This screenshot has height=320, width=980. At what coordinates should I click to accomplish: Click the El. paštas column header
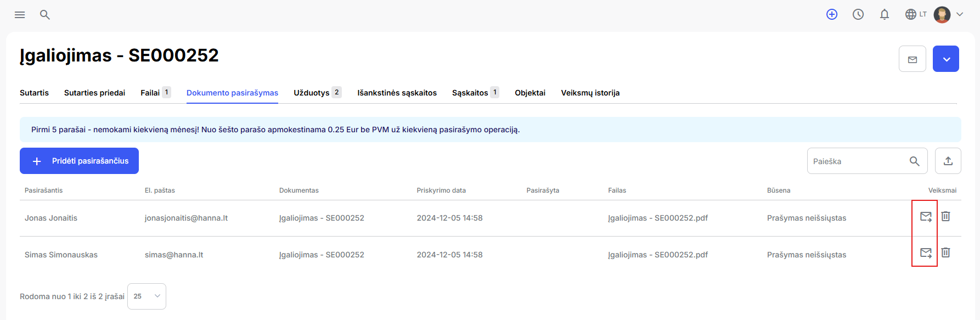tap(160, 190)
